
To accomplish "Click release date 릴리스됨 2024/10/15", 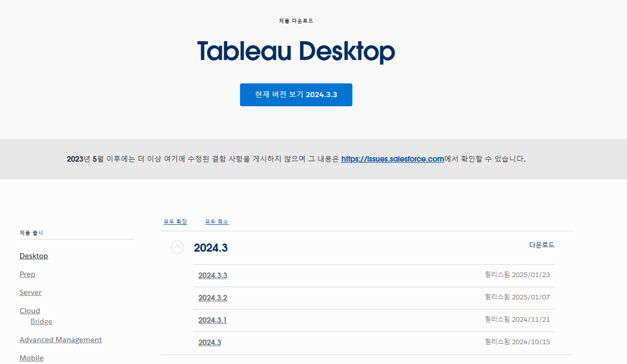I will [x=517, y=342].
